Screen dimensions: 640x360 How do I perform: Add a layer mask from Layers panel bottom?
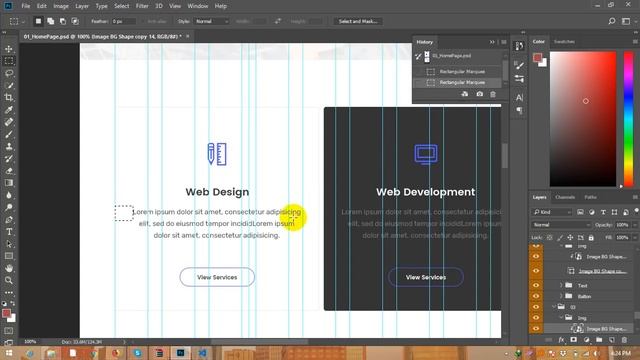point(573,340)
